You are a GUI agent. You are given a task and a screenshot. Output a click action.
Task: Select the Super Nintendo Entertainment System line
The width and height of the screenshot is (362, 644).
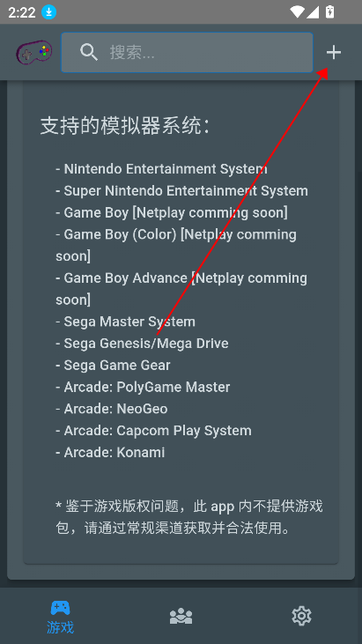coord(181,190)
